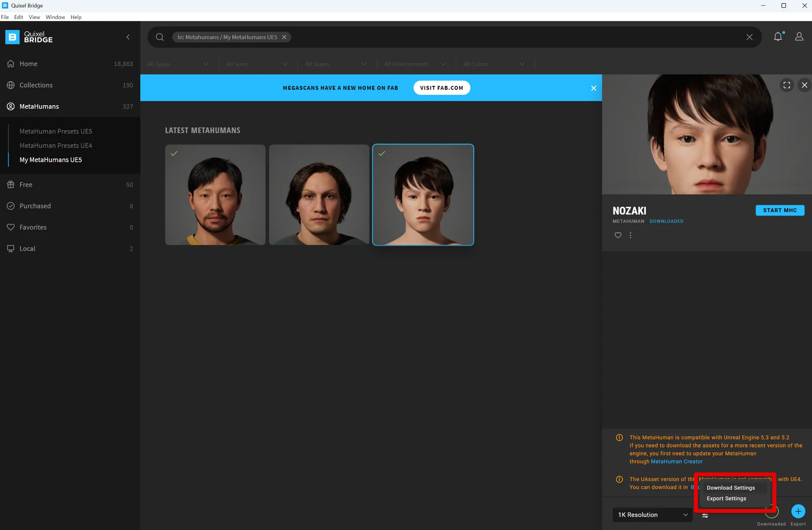The width and height of the screenshot is (812, 530).
Task: Dismiss the Megascans FAB banner
Action: click(594, 88)
